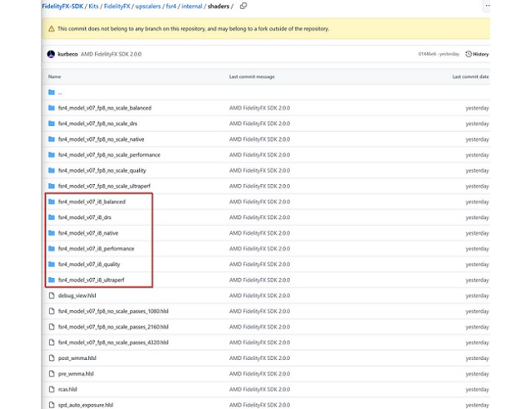
Task: Click commit message of spd_auto_exposure.hlsl row
Action: [x=259, y=404]
